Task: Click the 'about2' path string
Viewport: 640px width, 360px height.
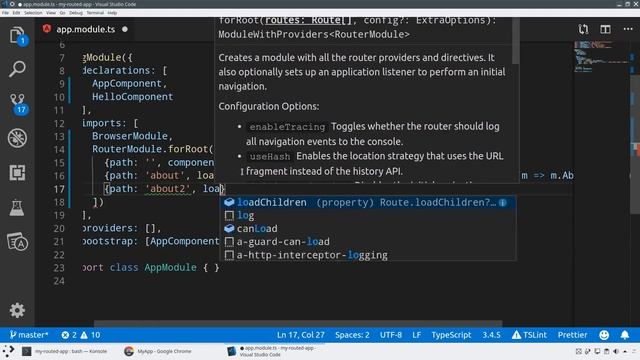Action: coord(168,189)
